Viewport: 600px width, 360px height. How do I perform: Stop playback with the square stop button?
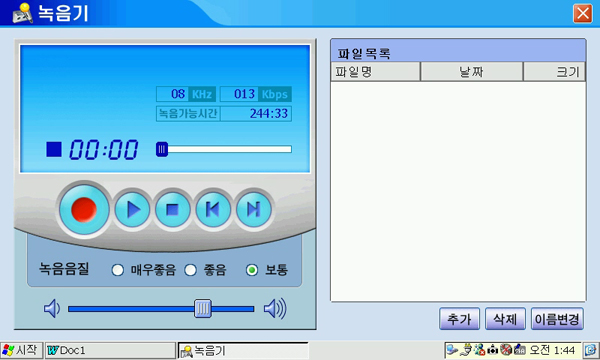pos(173,210)
